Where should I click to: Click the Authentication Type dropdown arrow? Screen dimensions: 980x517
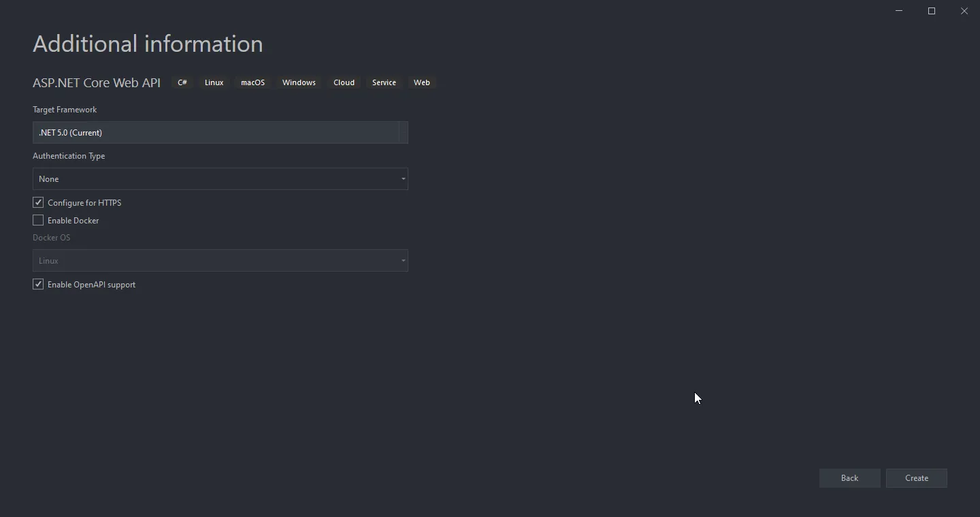coord(403,179)
